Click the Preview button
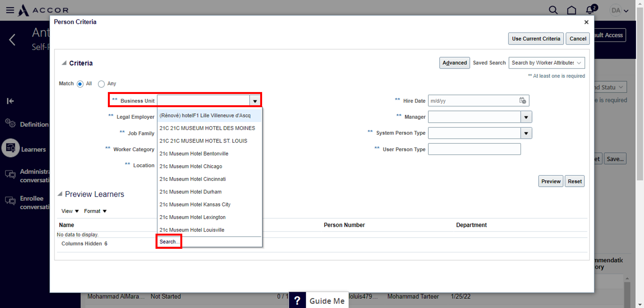Image resolution: width=644 pixels, height=308 pixels. [551, 181]
